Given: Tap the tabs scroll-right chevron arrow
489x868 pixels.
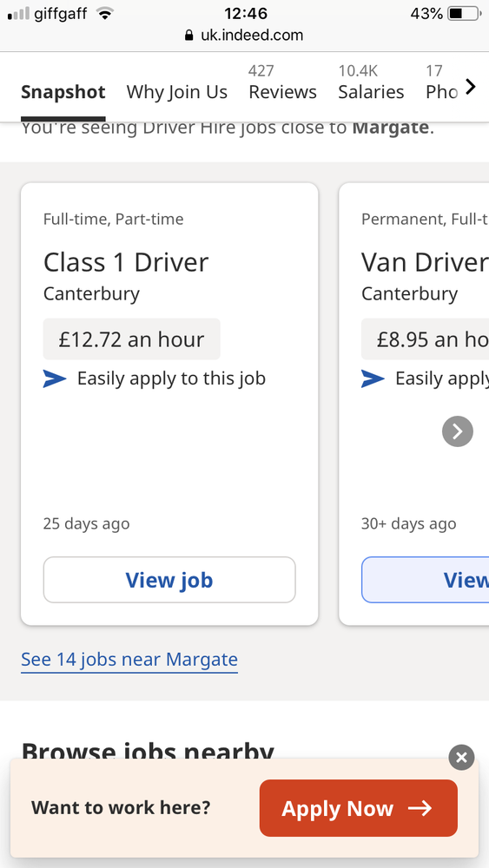Looking at the screenshot, I should [470, 86].
